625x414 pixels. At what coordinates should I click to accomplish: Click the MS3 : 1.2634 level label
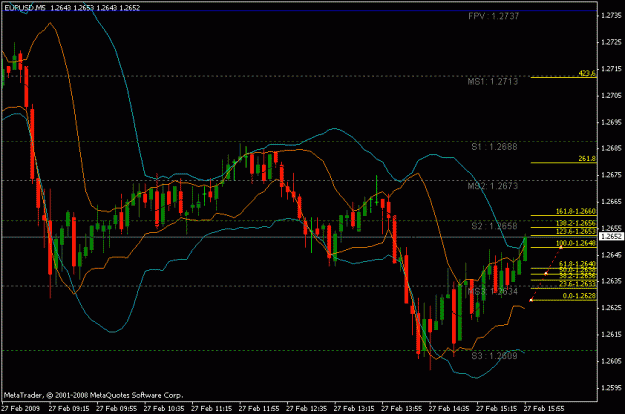point(493,291)
